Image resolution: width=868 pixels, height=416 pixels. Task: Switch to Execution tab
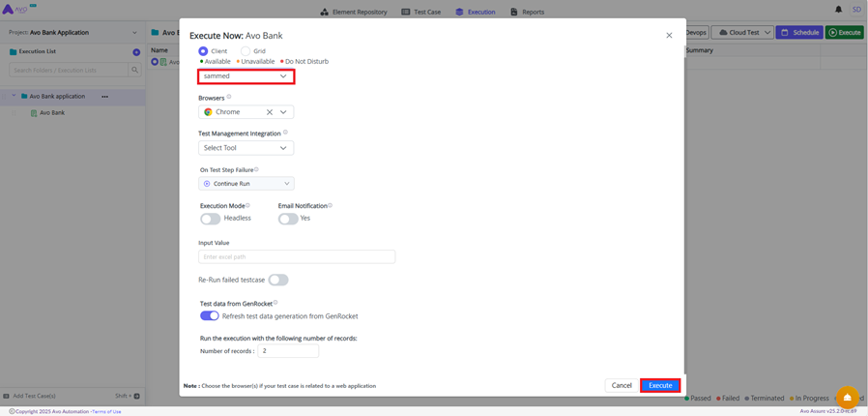(476, 12)
